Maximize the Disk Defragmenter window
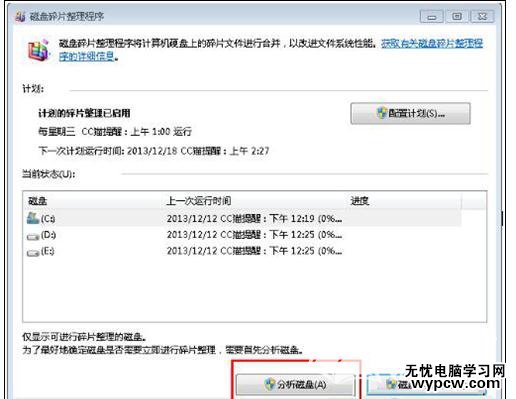 (x=457, y=16)
